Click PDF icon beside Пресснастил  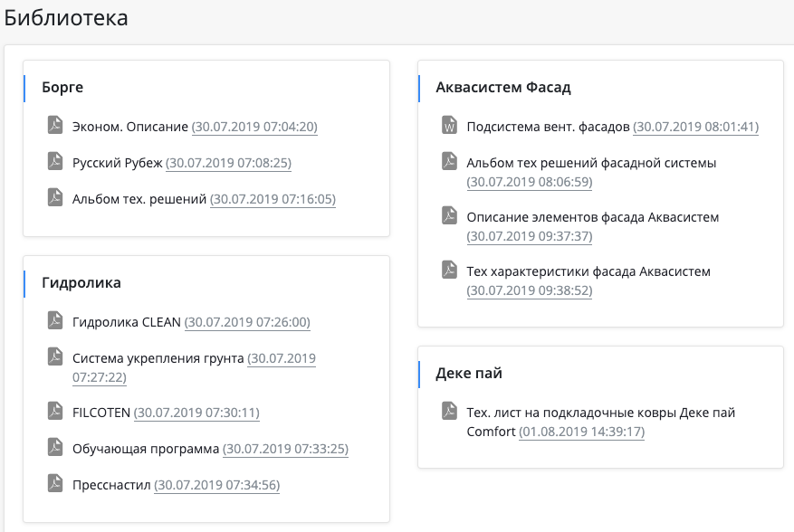[55, 483]
